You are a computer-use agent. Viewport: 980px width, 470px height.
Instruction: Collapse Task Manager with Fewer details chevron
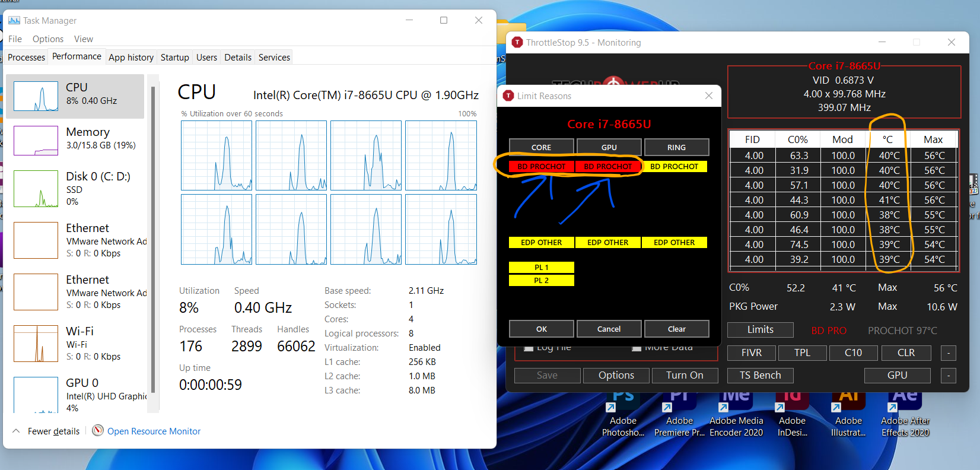pyautogui.click(x=17, y=431)
